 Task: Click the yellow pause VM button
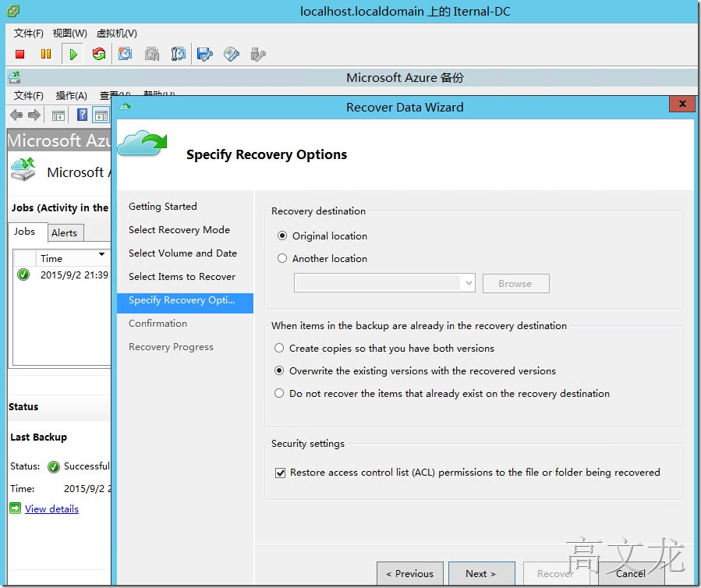tap(45, 54)
